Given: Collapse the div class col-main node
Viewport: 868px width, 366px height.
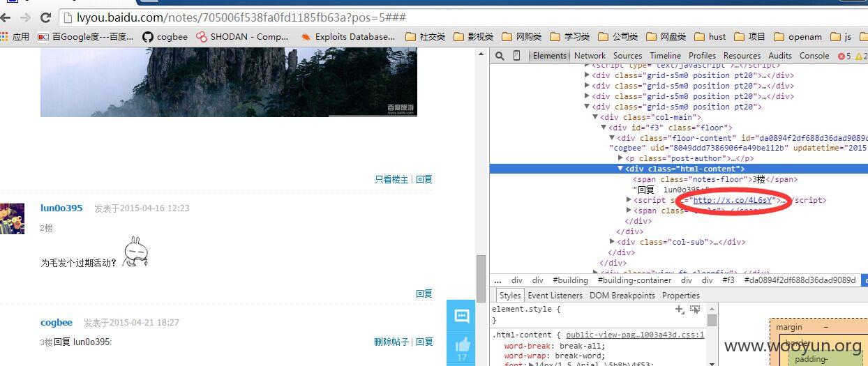Looking at the screenshot, I should click(595, 117).
